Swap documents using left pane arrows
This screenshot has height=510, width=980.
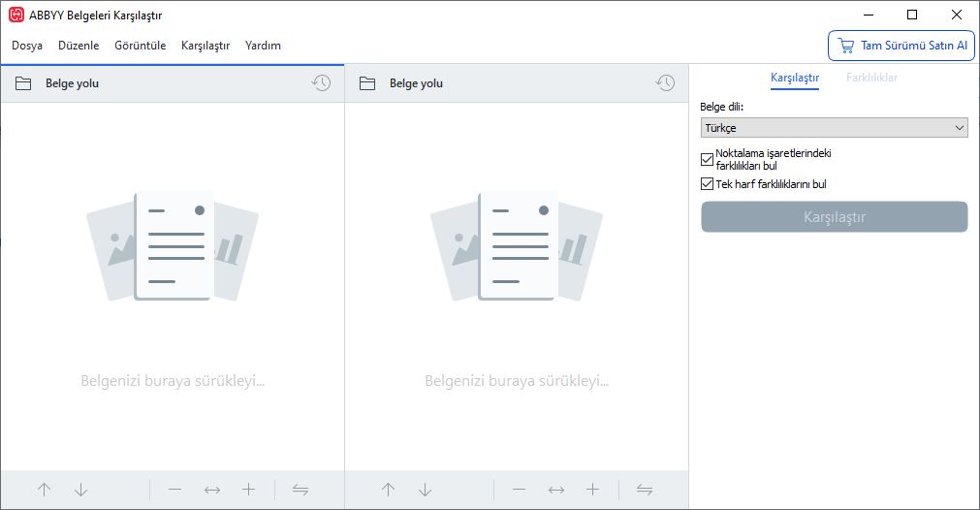pos(300,490)
